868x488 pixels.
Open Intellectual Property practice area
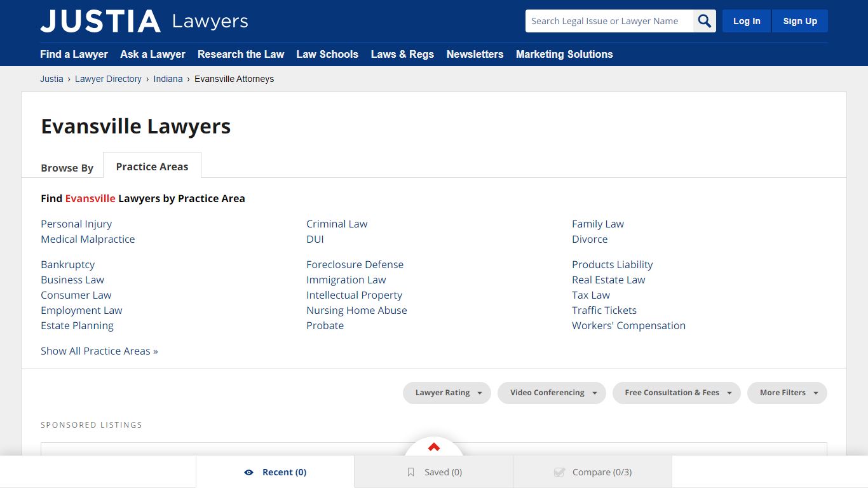(x=354, y=295)
